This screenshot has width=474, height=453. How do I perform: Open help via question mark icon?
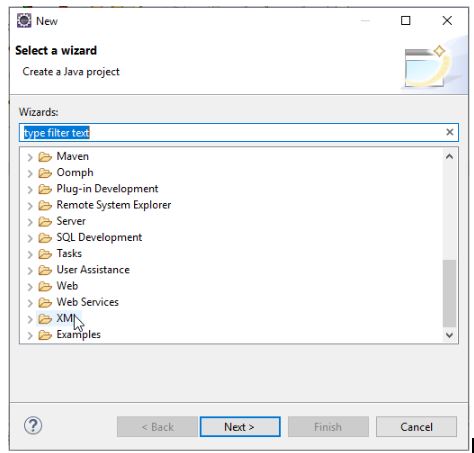pyautogui.click(x=33, y=426)
